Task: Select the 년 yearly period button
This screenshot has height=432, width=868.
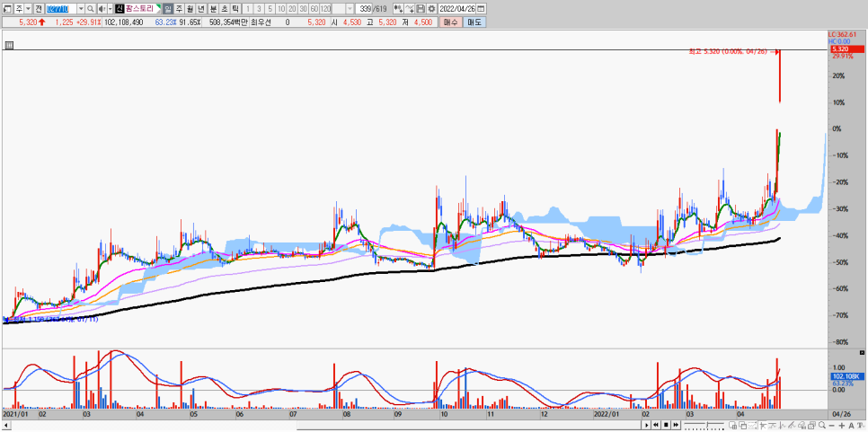Action: point(201,9)
